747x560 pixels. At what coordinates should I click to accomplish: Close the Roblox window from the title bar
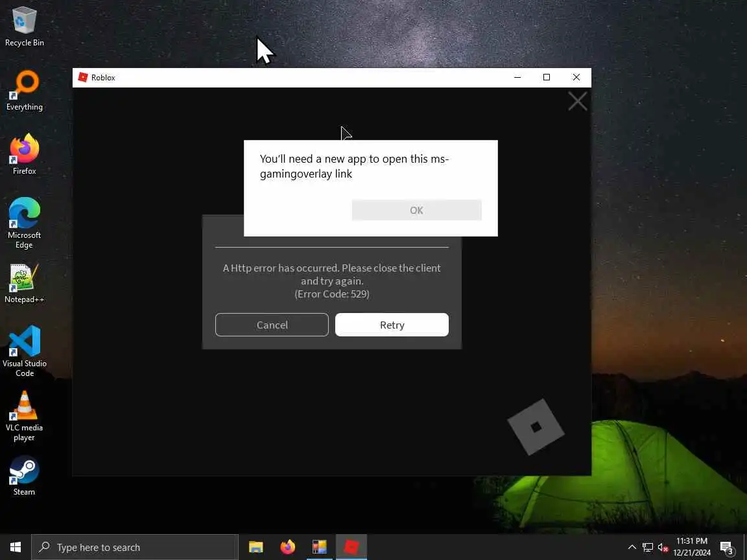[x=576, y=77]
